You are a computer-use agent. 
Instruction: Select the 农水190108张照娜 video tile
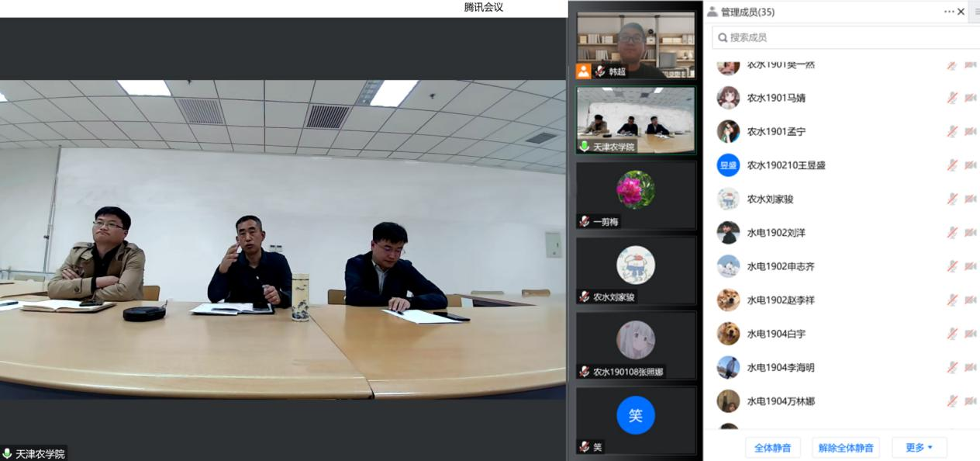pyautogui.click(x=635, y=345)
